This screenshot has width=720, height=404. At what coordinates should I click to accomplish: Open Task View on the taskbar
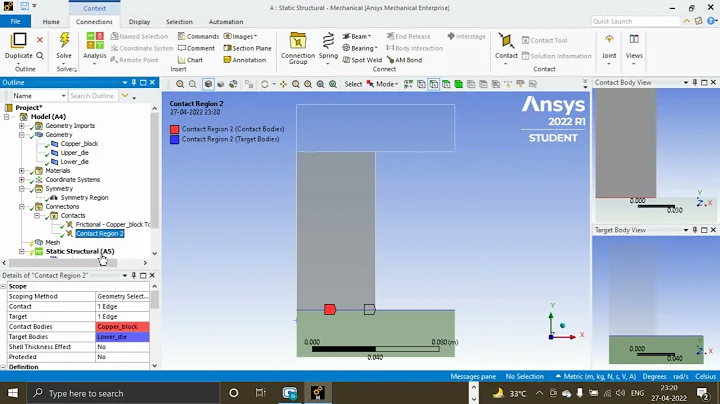pos(260,393)
